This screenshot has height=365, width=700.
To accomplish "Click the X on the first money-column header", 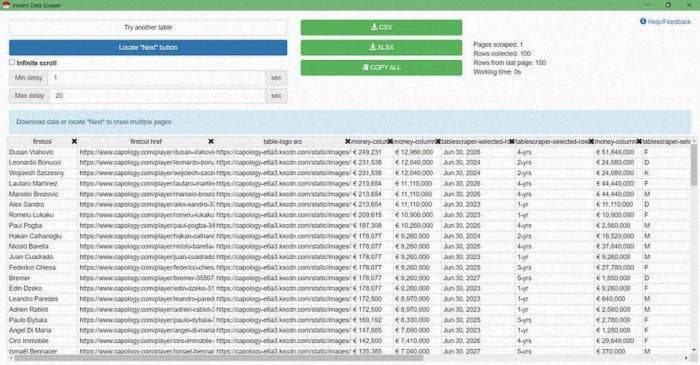I will tap(390, 141).
